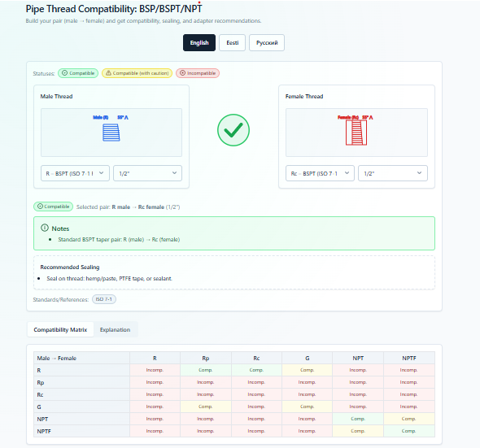Click the R male to G female cell

(307, 370)
